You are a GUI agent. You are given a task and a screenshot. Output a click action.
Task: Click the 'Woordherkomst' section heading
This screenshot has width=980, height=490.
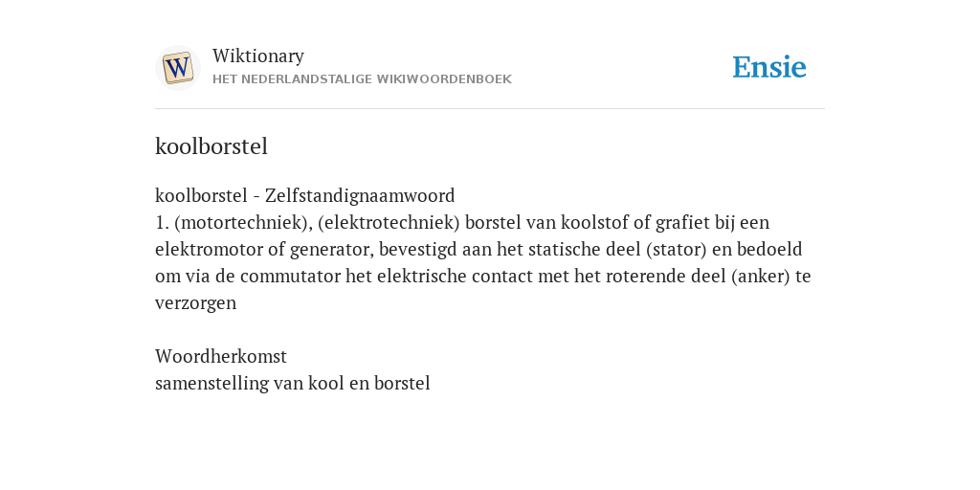pyautogui.click(x=221, y=356)
